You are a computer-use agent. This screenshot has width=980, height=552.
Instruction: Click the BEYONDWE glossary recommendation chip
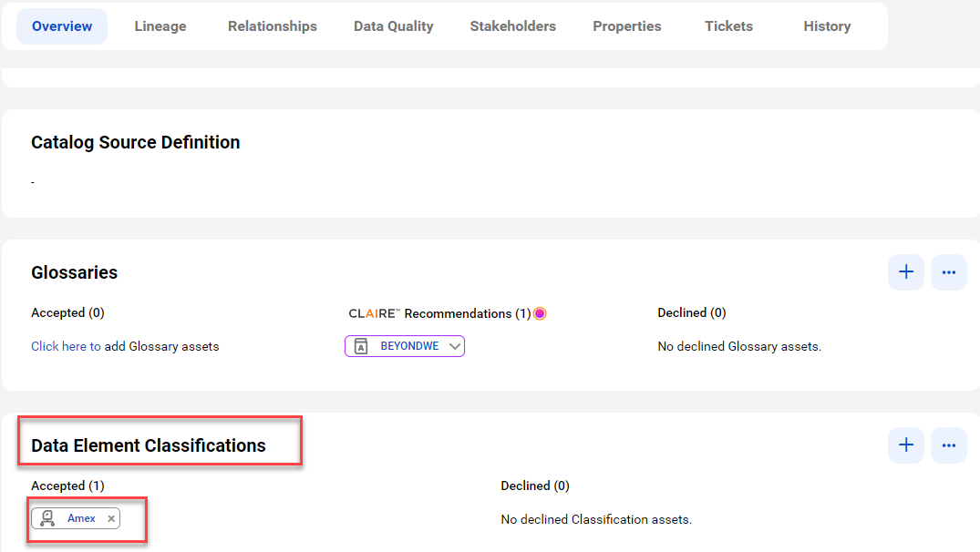click(x=405, y=346)
